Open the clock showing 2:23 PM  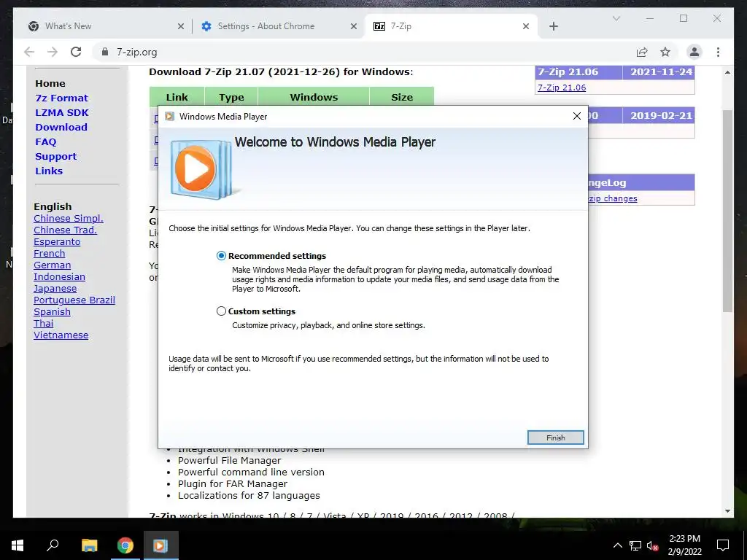684,545
